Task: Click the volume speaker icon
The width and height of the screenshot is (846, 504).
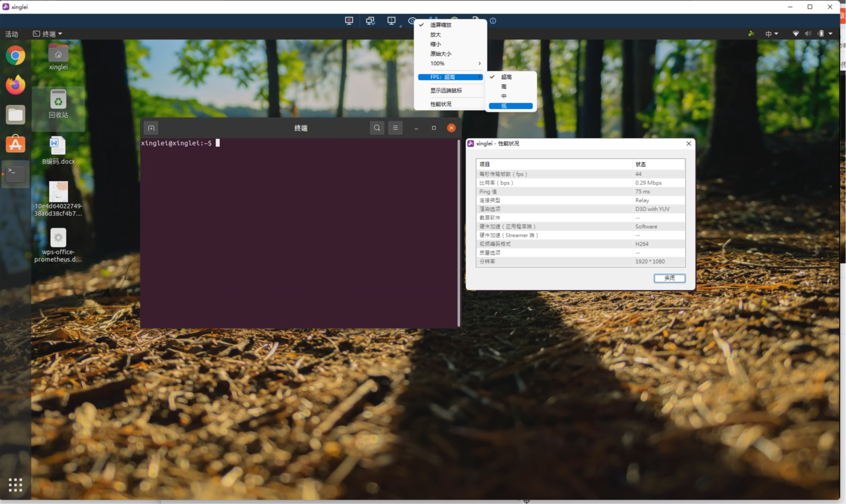Action: pos(808,34)
